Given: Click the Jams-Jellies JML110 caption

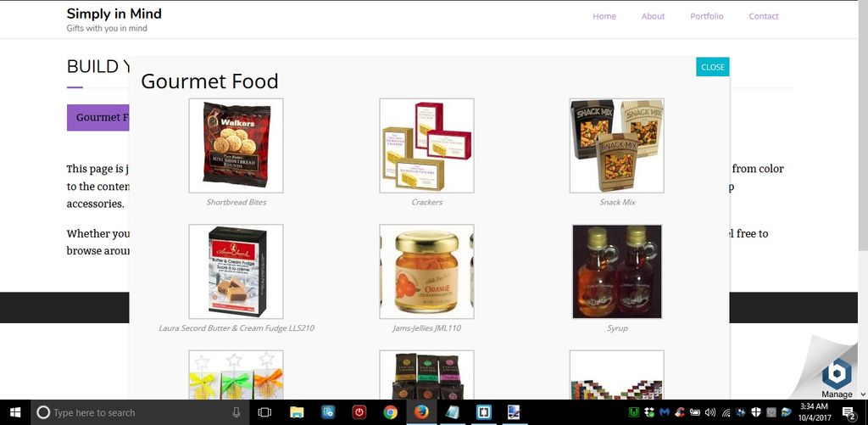Looking at the screenshot, I should pos(427,328).
